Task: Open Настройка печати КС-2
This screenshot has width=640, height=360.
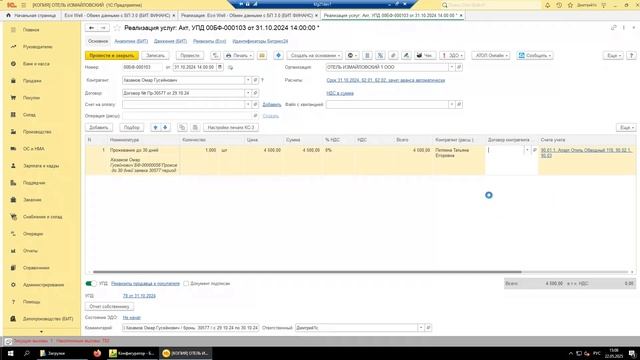Action: (x=231, y=127)
